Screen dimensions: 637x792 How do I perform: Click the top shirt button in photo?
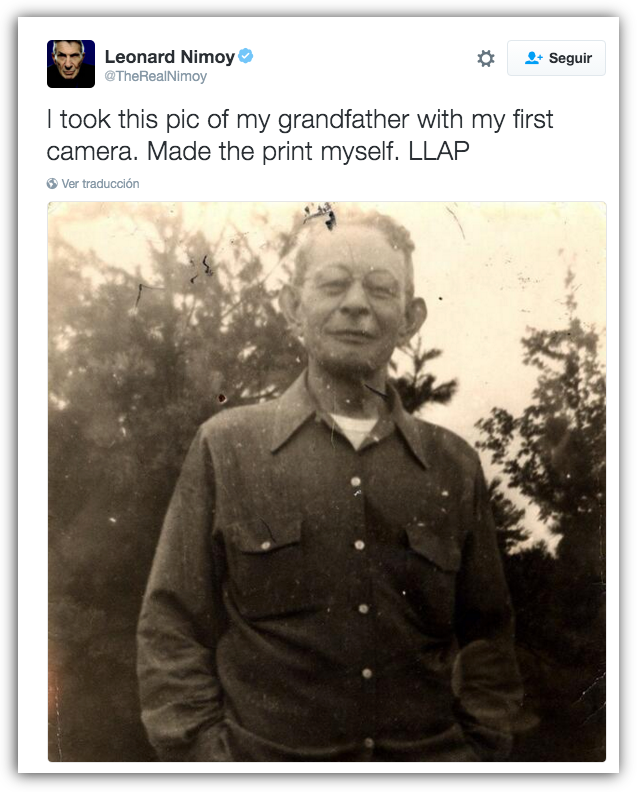click(x=356, y=481)
